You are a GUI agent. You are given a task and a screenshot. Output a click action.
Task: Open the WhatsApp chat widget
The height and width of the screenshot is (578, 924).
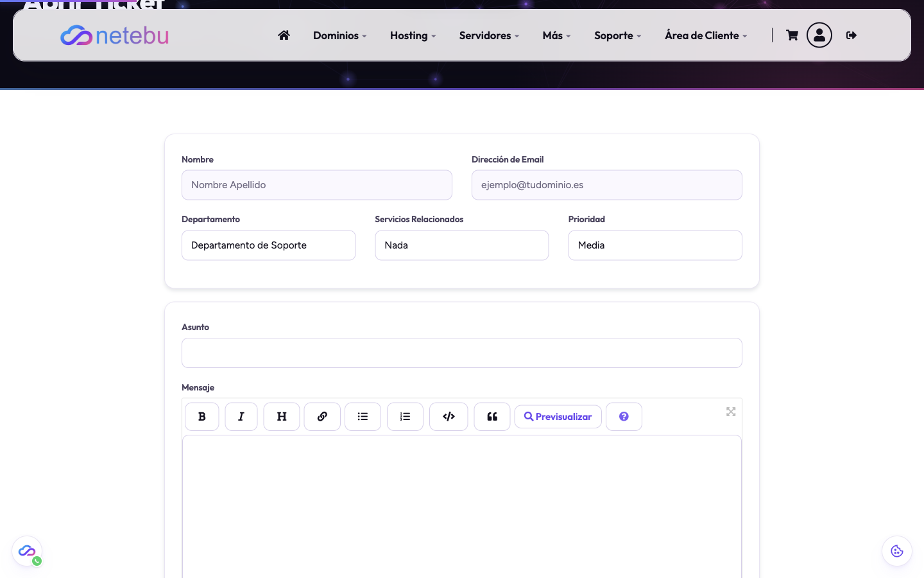pos(27,552)
